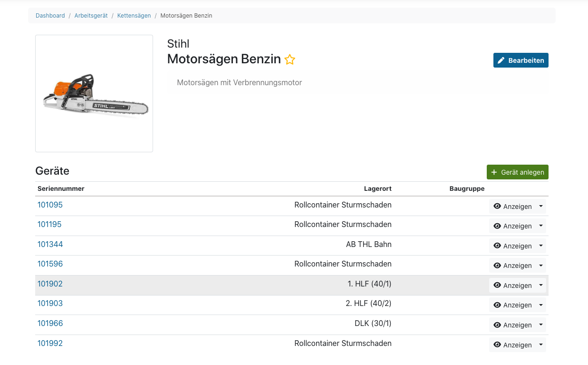Go to Dashboard in breadcrumb
The width and height of the screenshot is (588, 365).
[50, 16]
